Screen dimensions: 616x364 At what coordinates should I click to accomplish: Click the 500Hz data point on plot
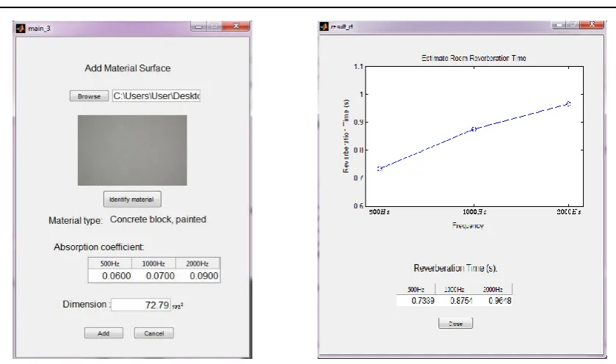(380, 169)
